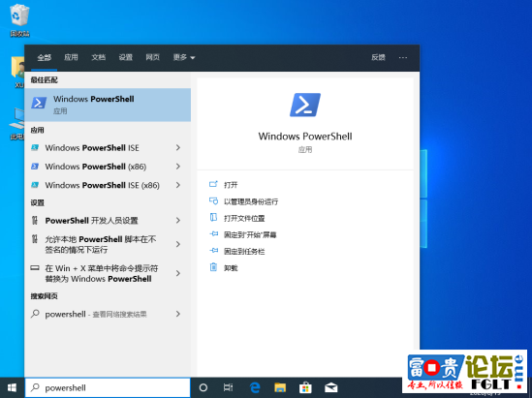Click the Cortana circle on the taskbar

point(203,387)
